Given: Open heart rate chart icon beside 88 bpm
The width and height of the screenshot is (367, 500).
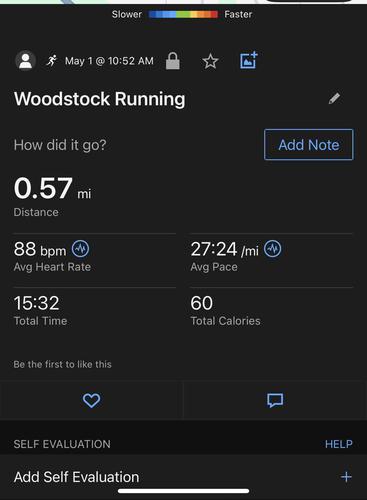Looking at the screenshot, I should coord(80,249).
